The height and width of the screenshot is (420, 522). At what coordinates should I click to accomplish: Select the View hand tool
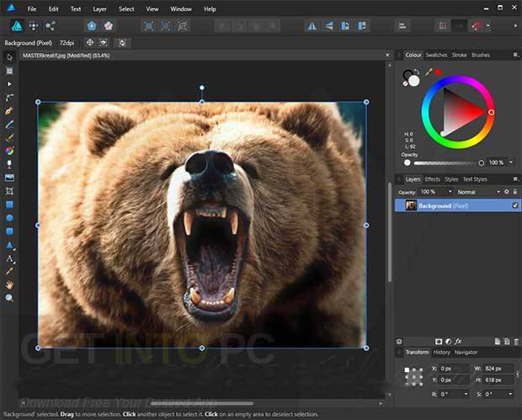[9, 284]
